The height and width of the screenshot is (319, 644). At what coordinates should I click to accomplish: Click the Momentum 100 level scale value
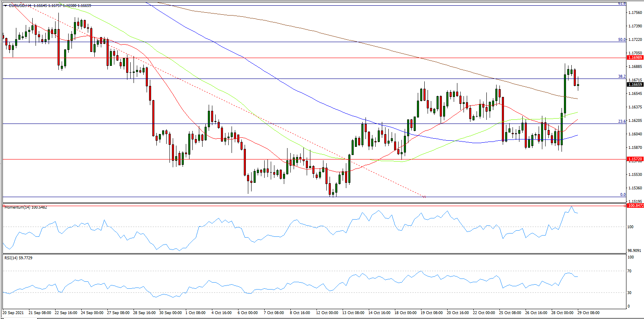click(631, 227)
